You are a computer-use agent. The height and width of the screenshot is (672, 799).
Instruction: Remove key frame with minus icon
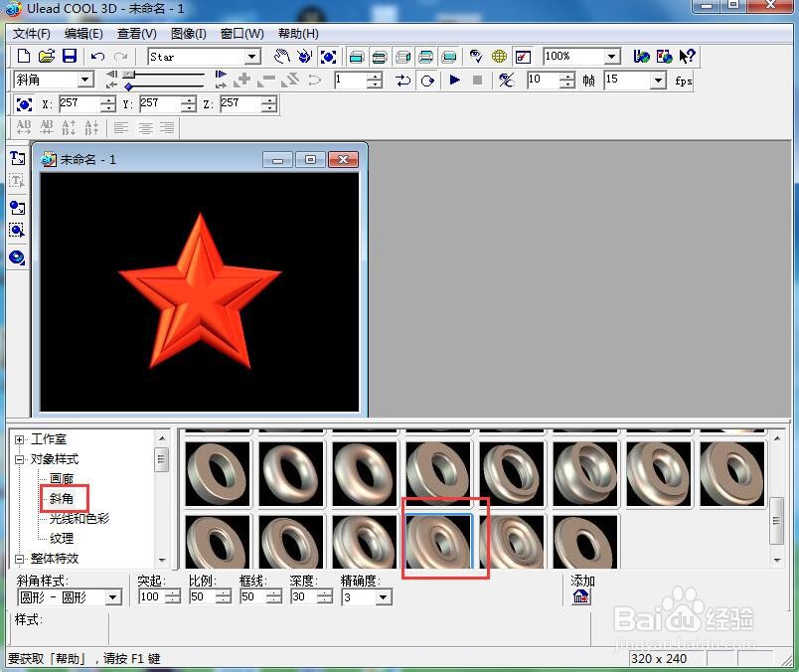tap(266, 80)
